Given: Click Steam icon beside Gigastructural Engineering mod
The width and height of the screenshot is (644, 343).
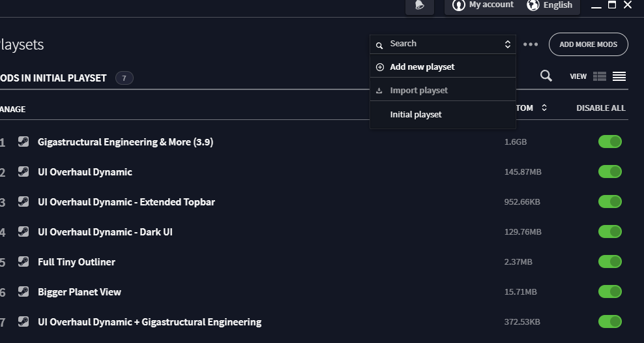Looking at the screenshot, I should click(23, 142).
